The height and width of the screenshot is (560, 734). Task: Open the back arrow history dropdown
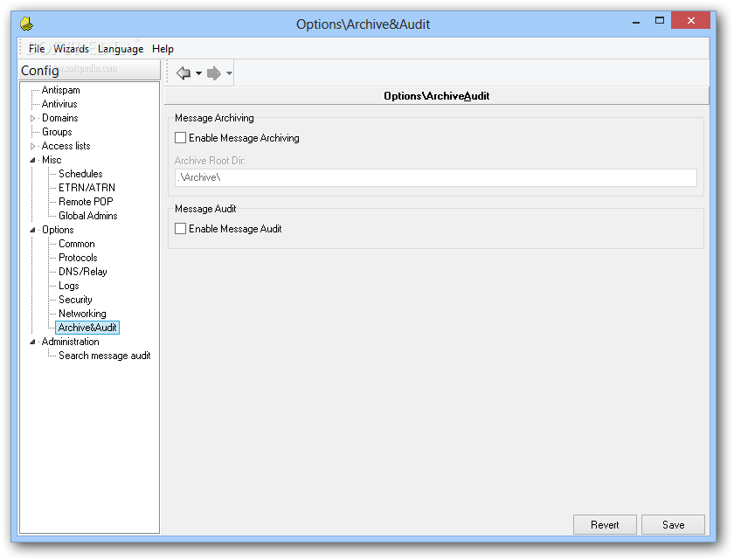pos(198,73)
